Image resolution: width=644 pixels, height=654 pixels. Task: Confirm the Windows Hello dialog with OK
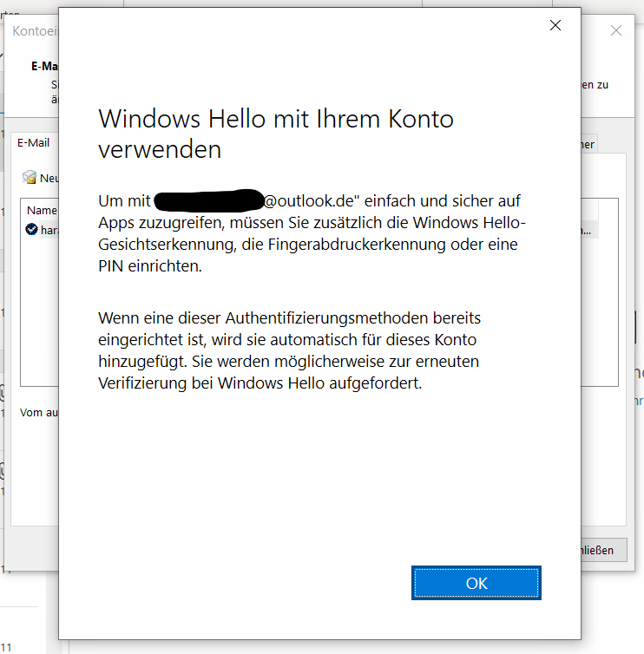point(476,583)
